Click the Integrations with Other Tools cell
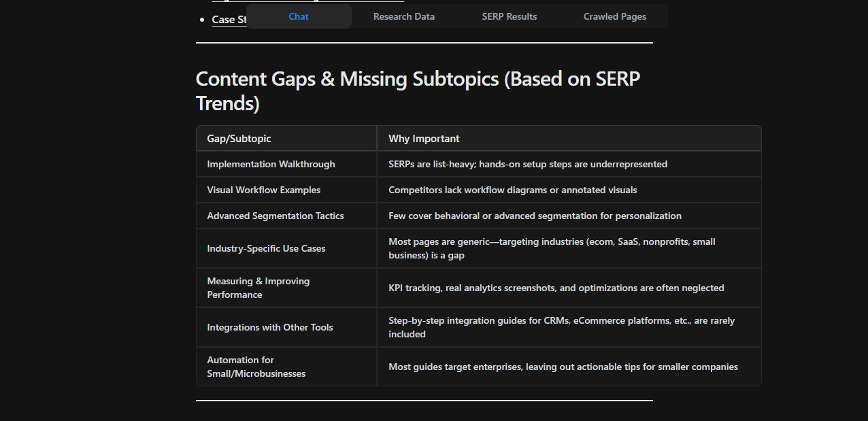 coord(269,327)
